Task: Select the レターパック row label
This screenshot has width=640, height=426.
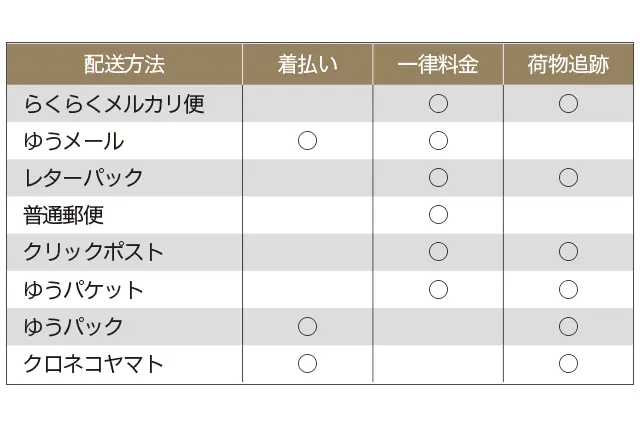Action: pyautogui.click(x=83, y=178)
